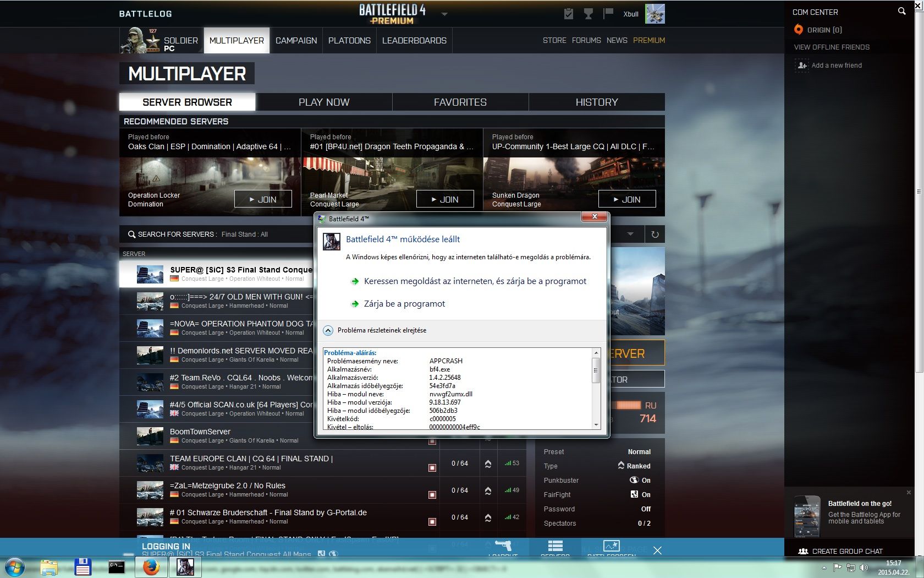
Task: Switch to the History tab
Action: click(x=597, y=102)
